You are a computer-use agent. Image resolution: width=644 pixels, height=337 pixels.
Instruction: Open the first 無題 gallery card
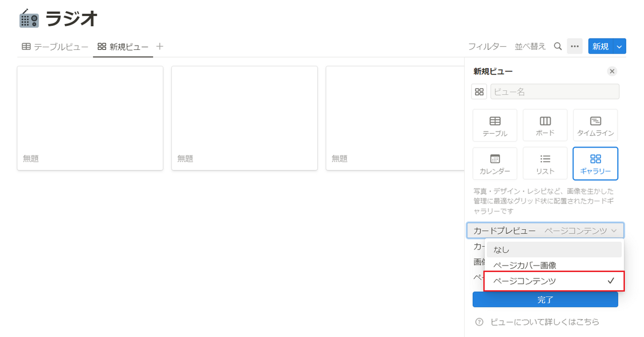tap(90, 118)
